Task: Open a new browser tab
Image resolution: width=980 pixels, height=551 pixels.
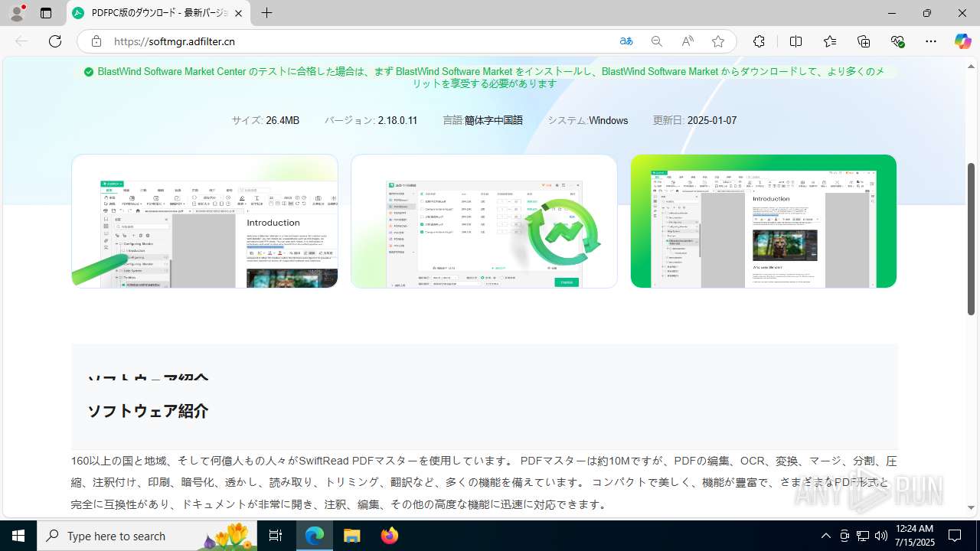Action: click(266, 13)
